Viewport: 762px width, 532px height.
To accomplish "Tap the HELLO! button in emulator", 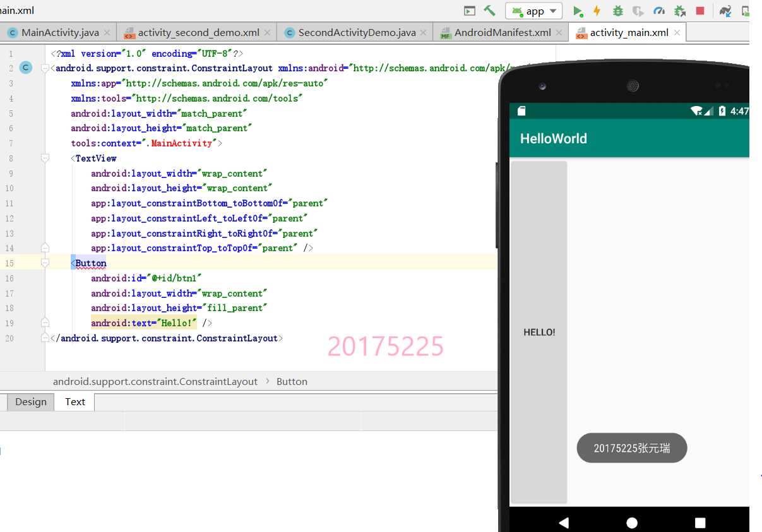I will (x=539, y=332).
